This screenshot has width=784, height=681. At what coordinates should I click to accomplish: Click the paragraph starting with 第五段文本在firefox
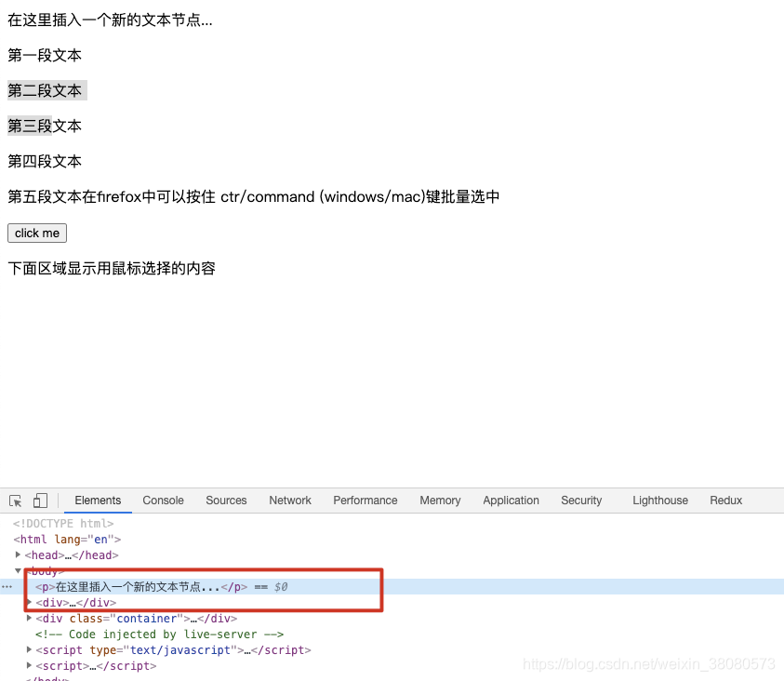pos(254,196)
